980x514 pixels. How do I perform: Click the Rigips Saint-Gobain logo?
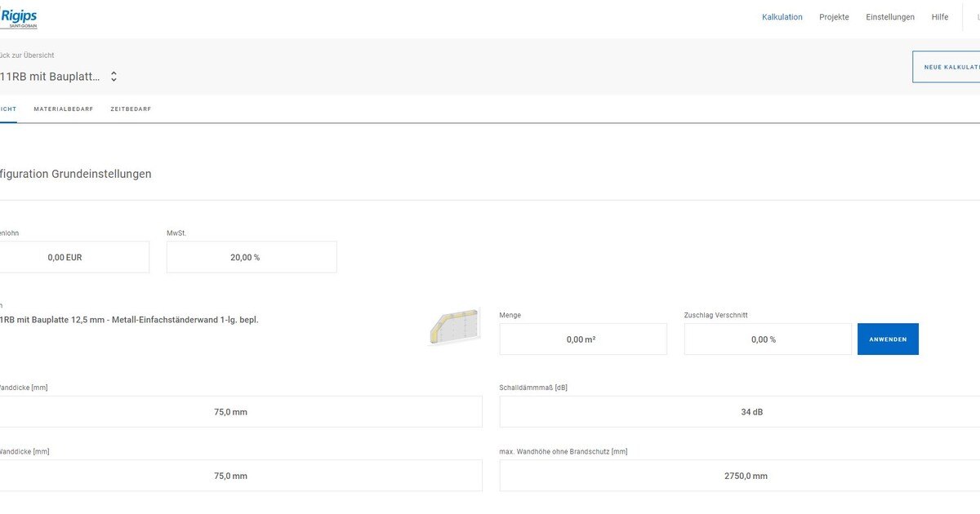[18, 18]
